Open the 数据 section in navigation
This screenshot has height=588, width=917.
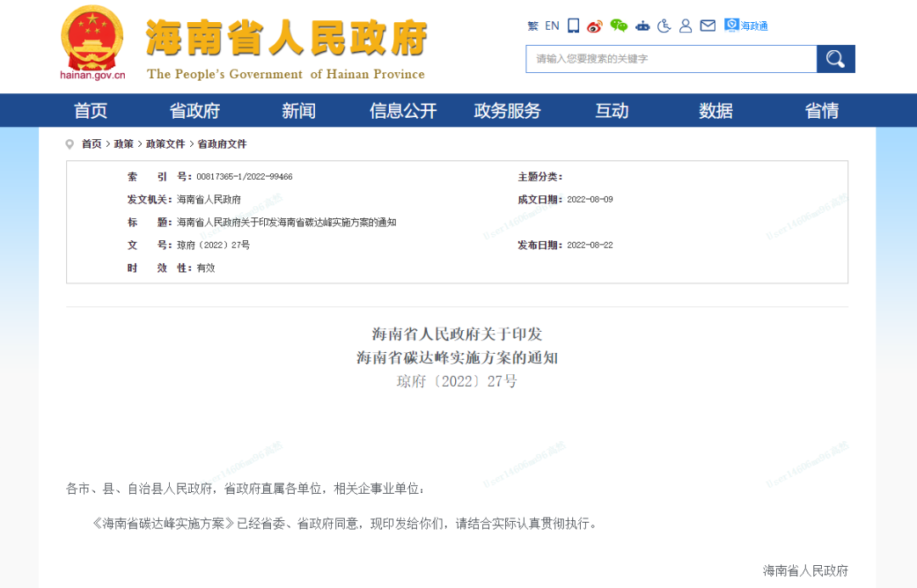pos(715,110)
